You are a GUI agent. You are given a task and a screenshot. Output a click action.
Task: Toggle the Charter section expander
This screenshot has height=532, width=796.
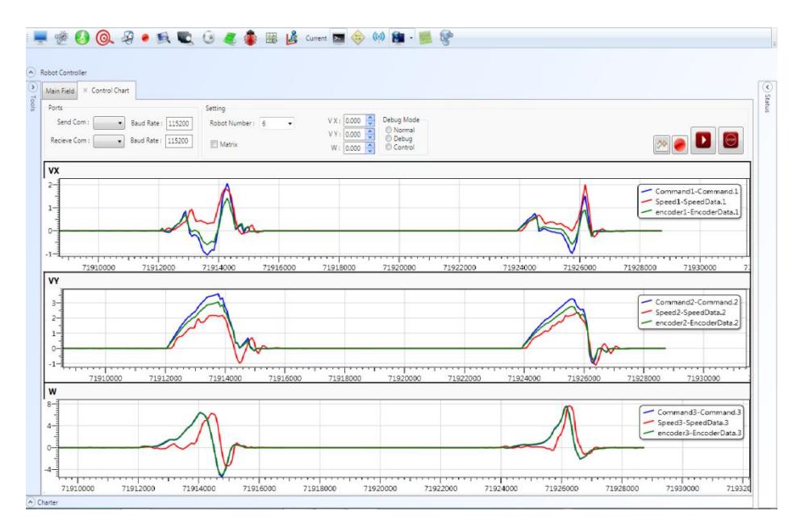[31, 501]
